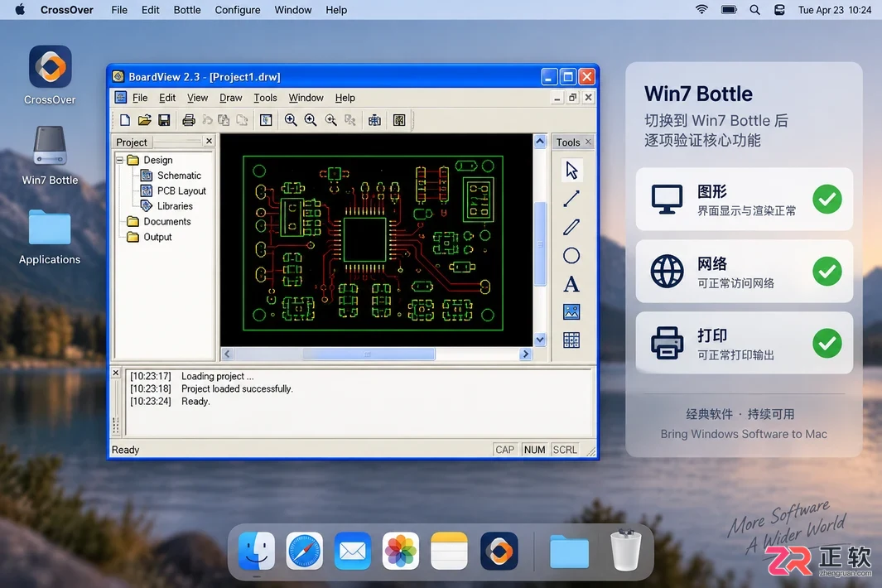
Task: Close the output log pane
Action: click(x=116, y=373)
